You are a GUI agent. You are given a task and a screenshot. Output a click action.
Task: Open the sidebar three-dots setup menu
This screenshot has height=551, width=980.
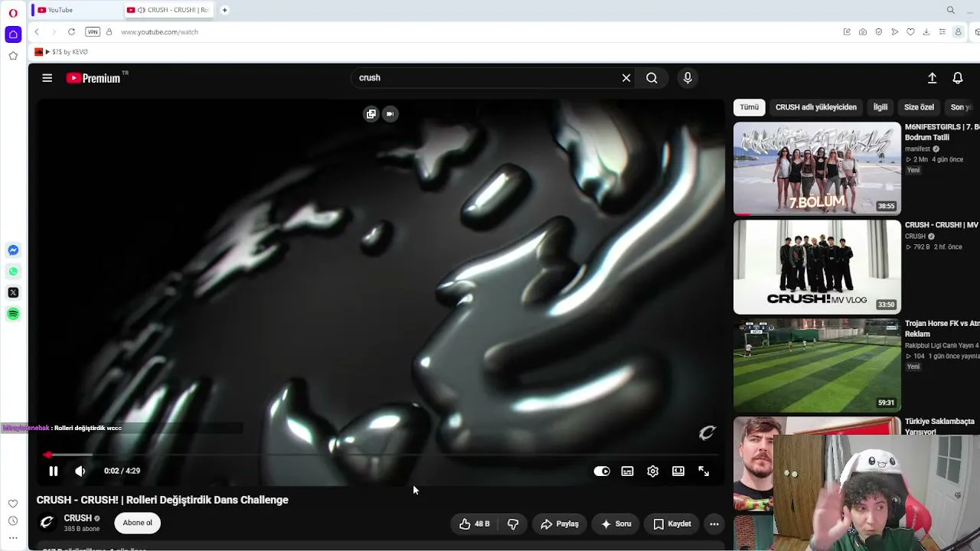coord(13,538)
